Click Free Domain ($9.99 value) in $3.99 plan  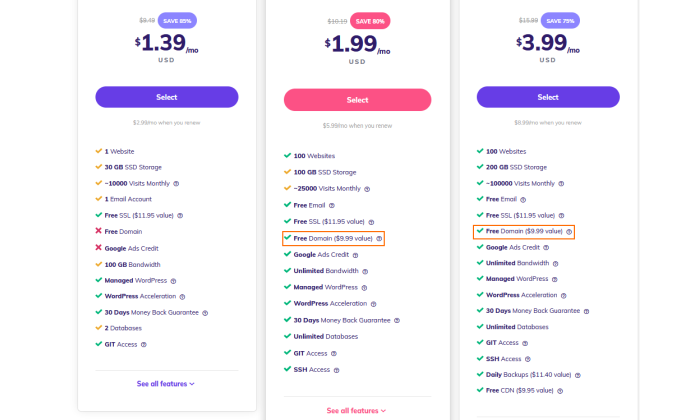click(x=524, y=232)
